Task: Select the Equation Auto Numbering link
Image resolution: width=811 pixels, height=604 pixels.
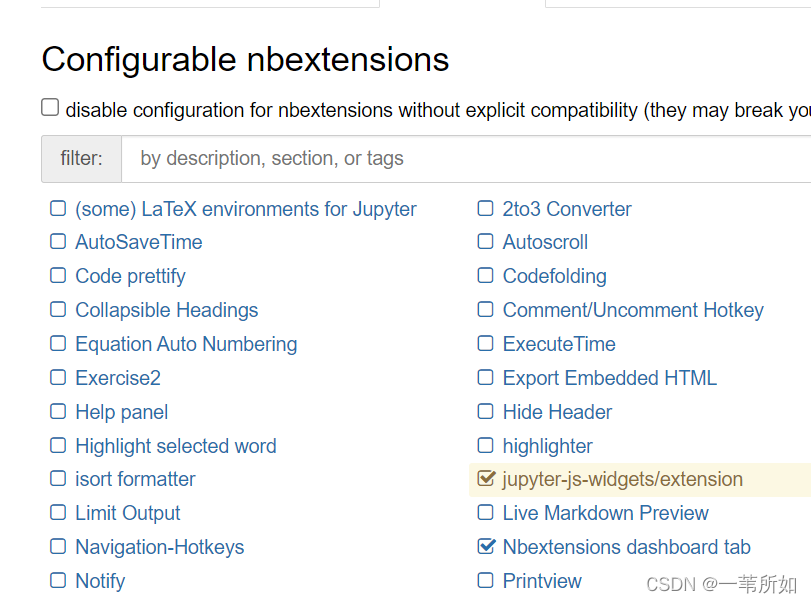Action: click(x=186, y=344)
